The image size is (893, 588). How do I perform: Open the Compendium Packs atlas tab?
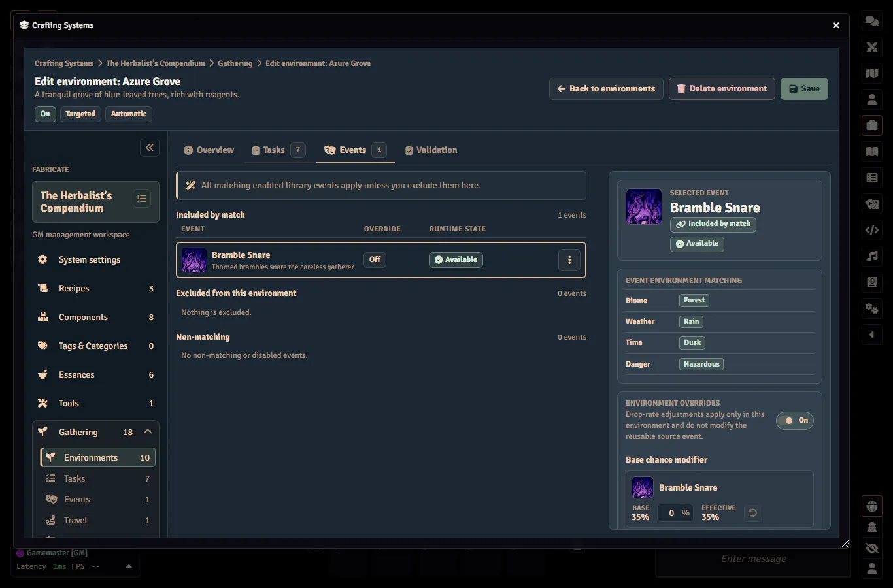click(x=872, y=282)
